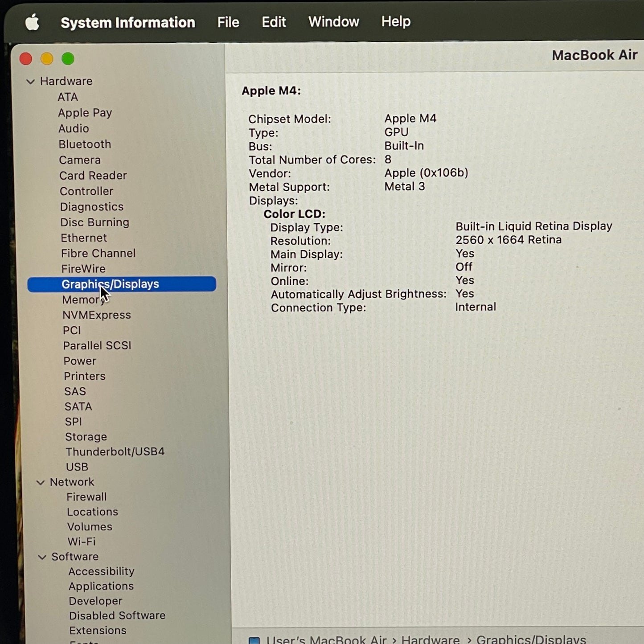Select the highlighted Graphics/Displays item
Screen dimensions: 644x644
[122, 284]
